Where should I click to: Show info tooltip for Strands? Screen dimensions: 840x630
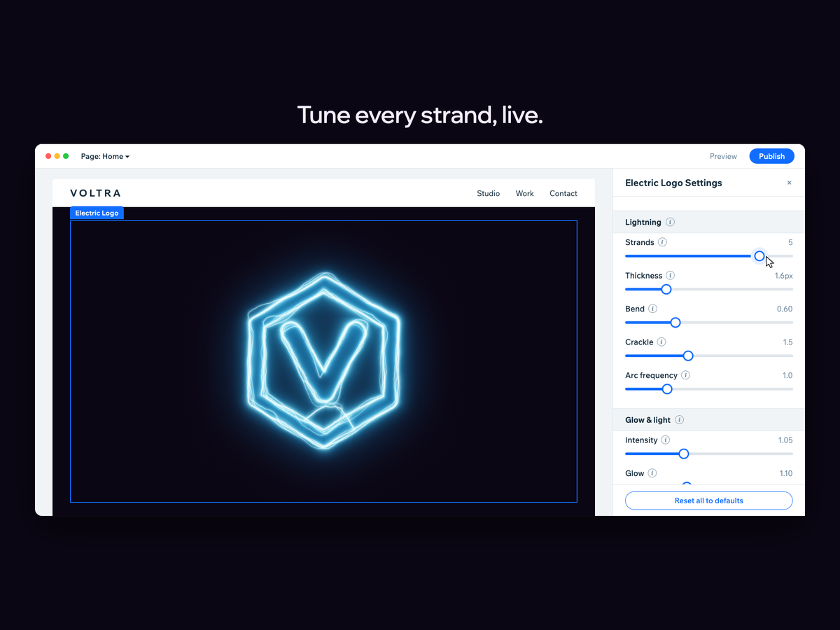(662, 242)
